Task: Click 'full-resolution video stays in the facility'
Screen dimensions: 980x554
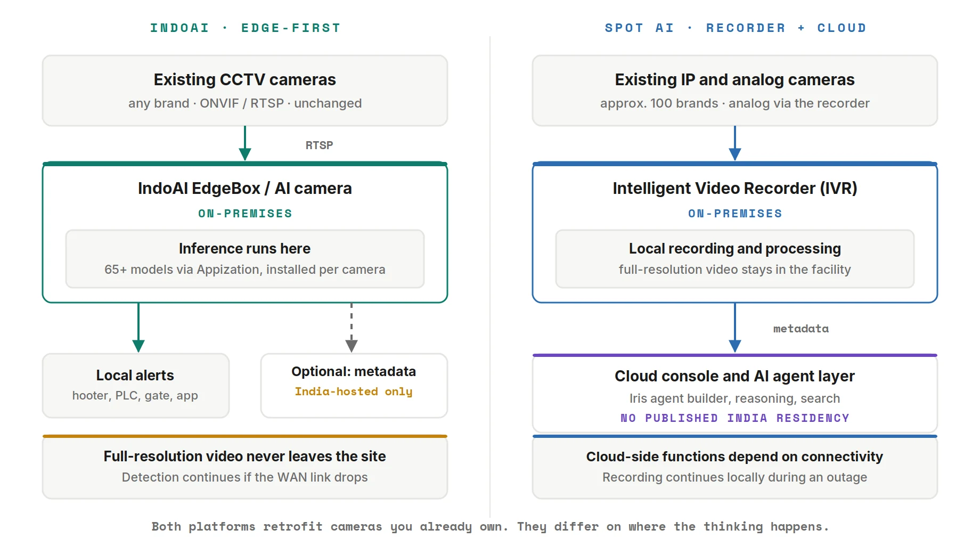Action: [x=735, y=270]
